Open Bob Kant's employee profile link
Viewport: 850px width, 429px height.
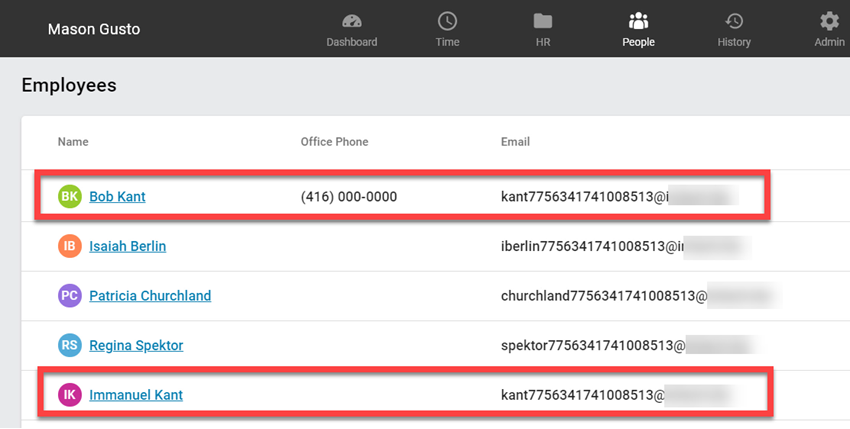(117, 197)
